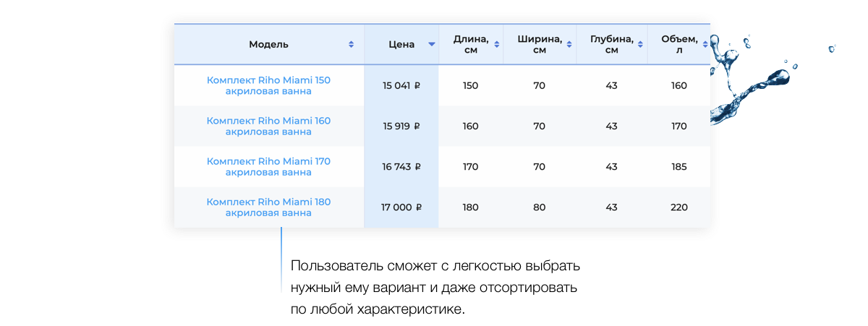
Task: Click the sort arrows next to Длина, см
Action: [496, 45]
